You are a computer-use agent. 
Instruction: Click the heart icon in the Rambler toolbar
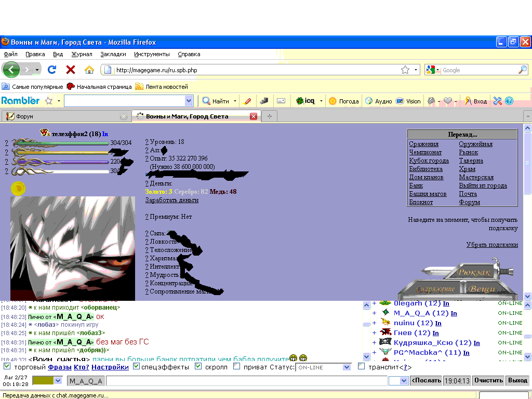[448, 101]
